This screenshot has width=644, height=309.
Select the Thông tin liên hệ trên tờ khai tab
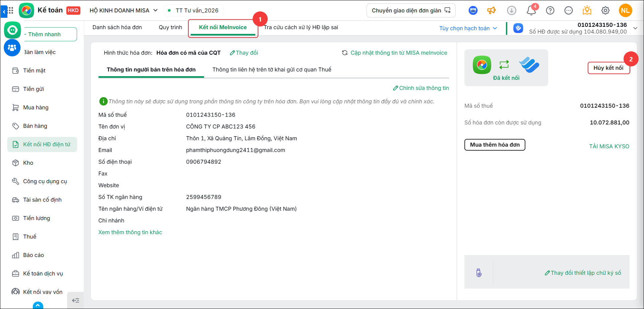pyautogui.click(x=272, y=69)
